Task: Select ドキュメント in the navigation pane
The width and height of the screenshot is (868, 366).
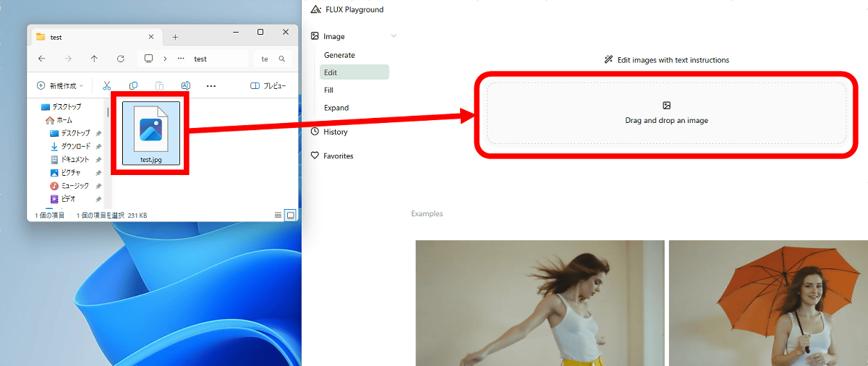Action: pyautogui.click(x=69, y=159)
